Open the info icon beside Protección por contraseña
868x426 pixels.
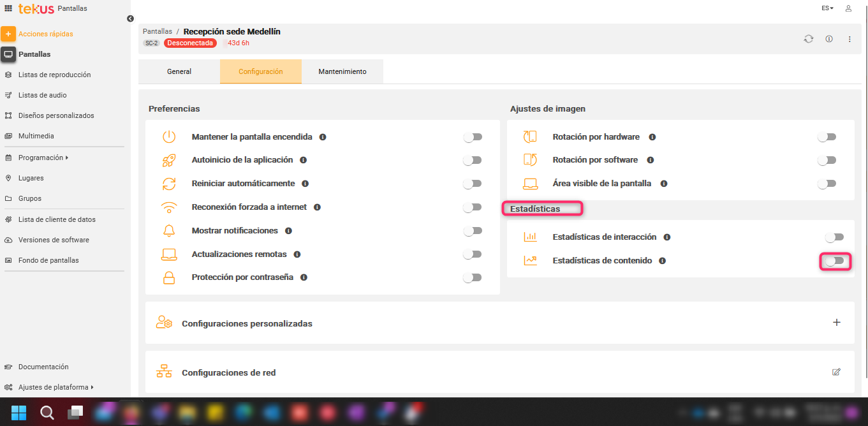tap(304, 277)
